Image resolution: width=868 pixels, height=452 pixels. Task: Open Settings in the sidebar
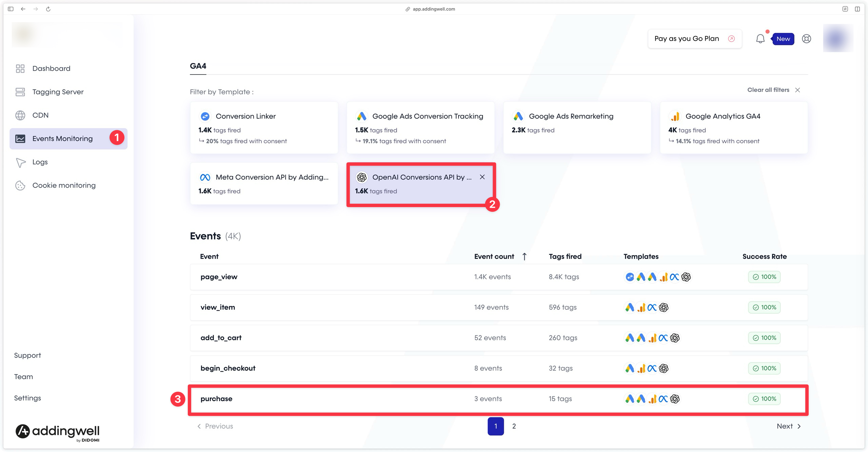point(27,398)
